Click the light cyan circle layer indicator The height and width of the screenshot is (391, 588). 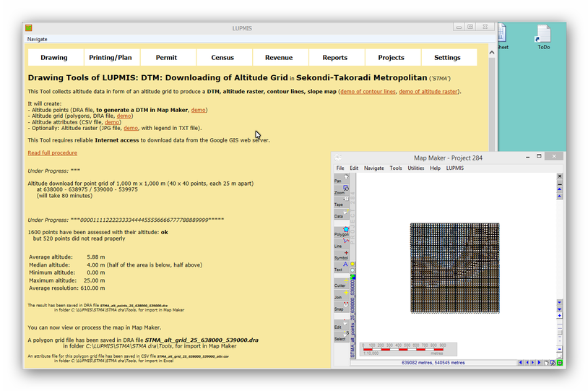[353, 270]
